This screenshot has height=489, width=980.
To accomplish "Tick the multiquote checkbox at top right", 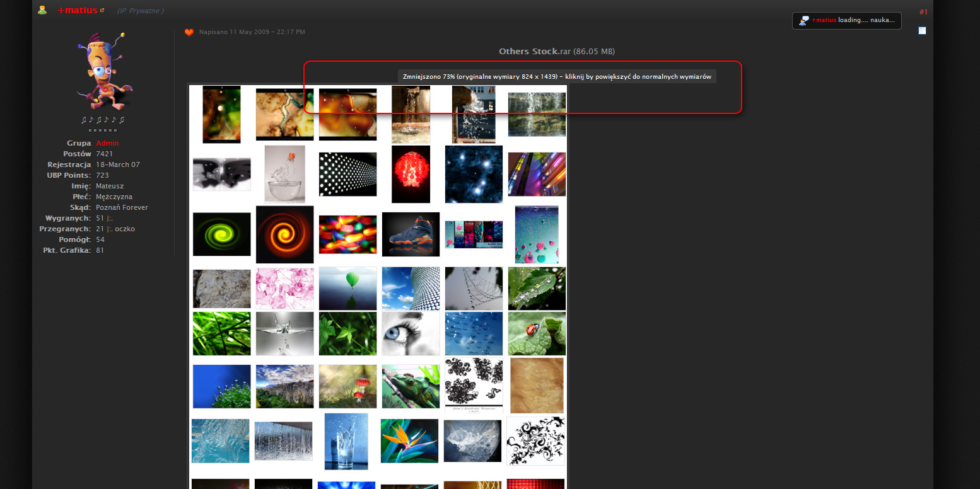I will coord(922,30).
